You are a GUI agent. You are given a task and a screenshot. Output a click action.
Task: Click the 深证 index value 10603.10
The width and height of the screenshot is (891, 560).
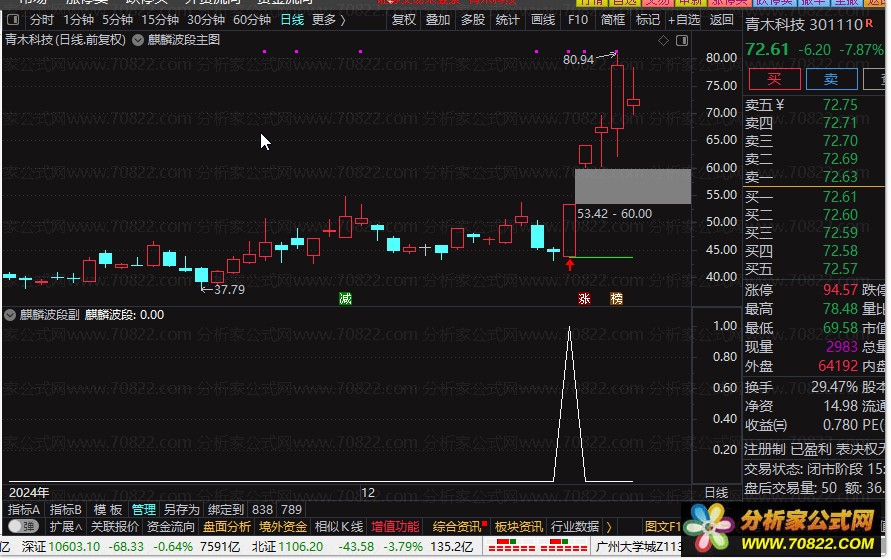[74, 547]
